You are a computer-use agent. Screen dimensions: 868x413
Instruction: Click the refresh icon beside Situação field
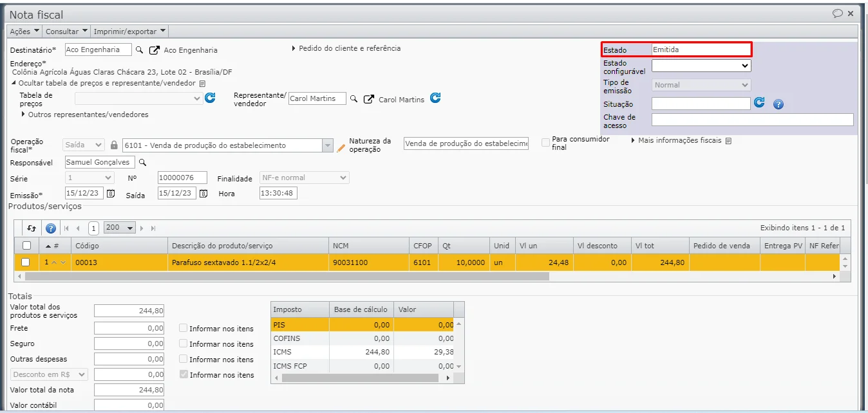760,103
